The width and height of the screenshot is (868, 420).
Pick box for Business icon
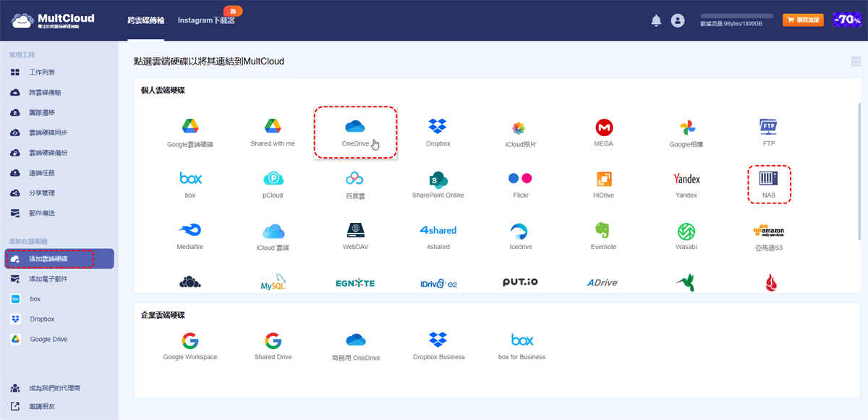(x=522, y=340)
